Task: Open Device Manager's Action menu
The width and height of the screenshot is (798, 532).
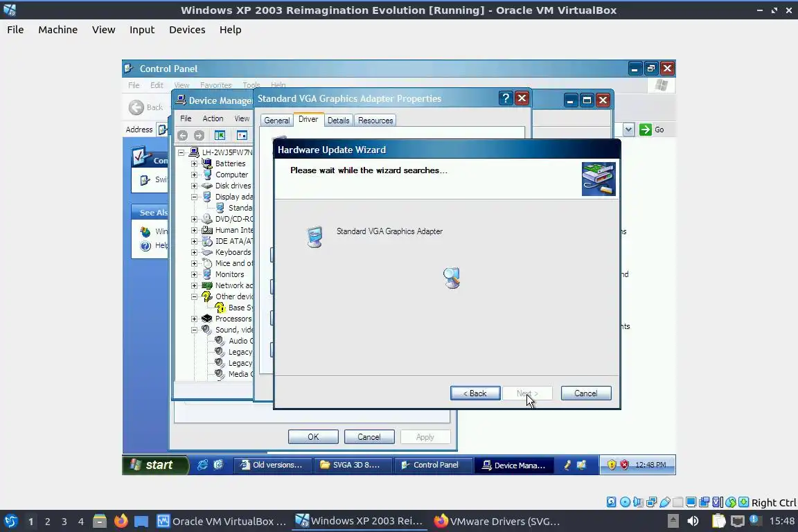Action: coord(213,118)
